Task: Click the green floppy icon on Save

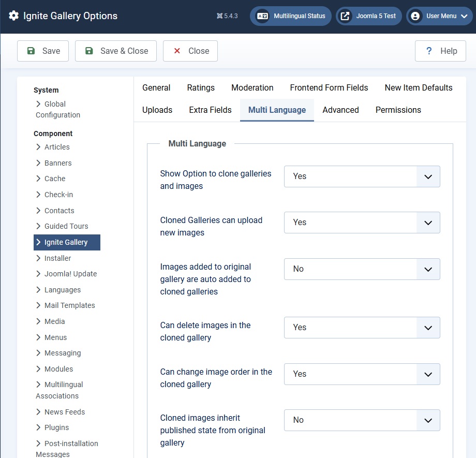Action: [31, 51]
